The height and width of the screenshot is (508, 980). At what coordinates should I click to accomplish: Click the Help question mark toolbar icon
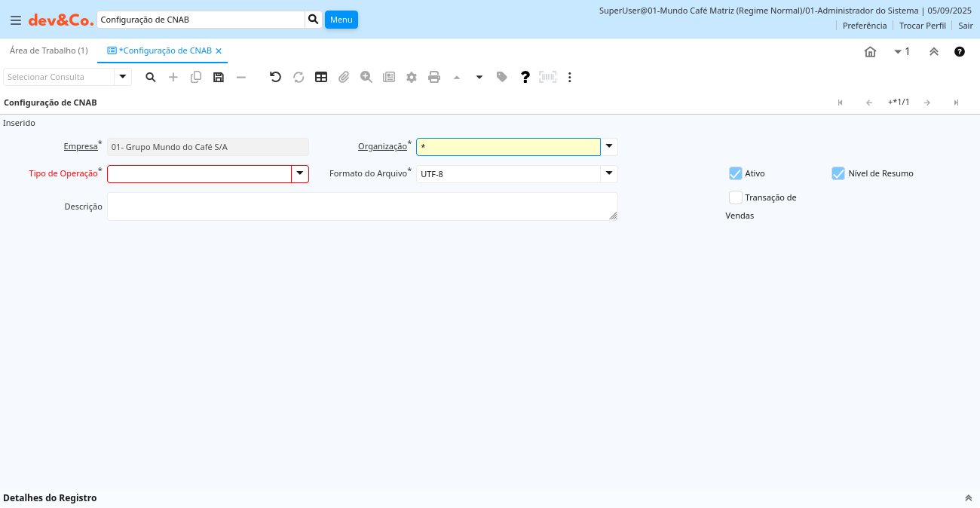pyautogui.click(x=525, y=77)
